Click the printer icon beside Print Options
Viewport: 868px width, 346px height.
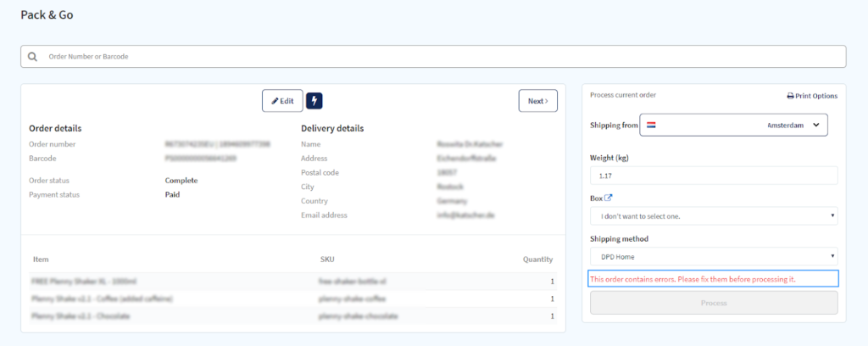click(x=791, y=96)
